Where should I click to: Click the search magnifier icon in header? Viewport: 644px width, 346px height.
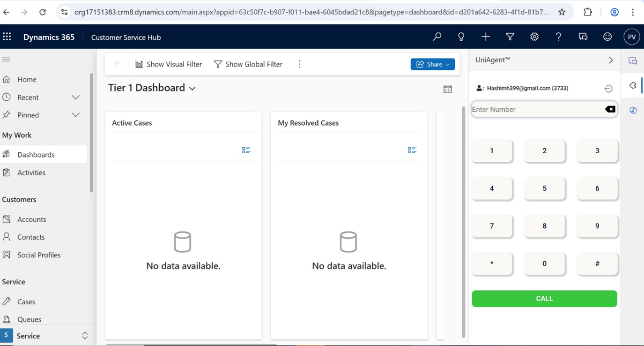437,37
